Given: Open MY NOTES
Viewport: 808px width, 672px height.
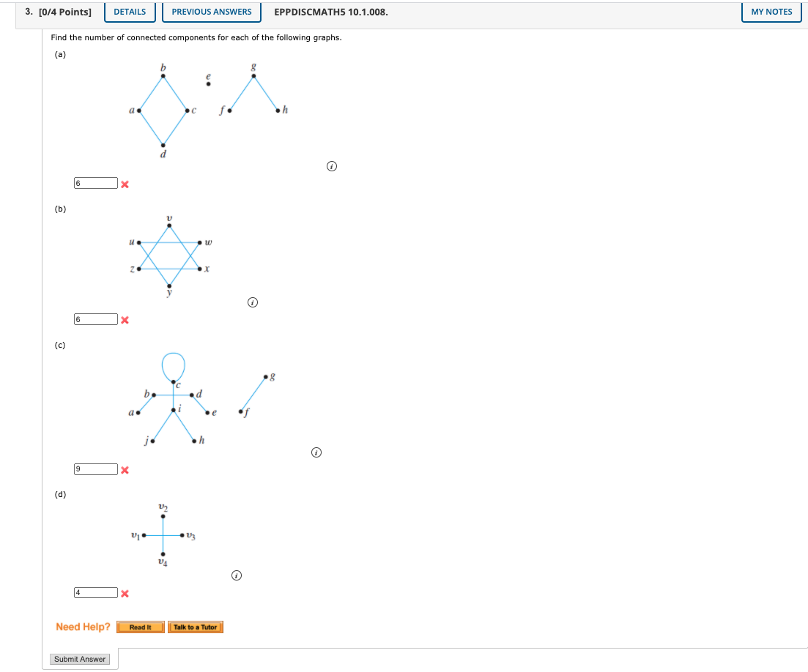Looking at the screenshot, I should click(771, 12).
